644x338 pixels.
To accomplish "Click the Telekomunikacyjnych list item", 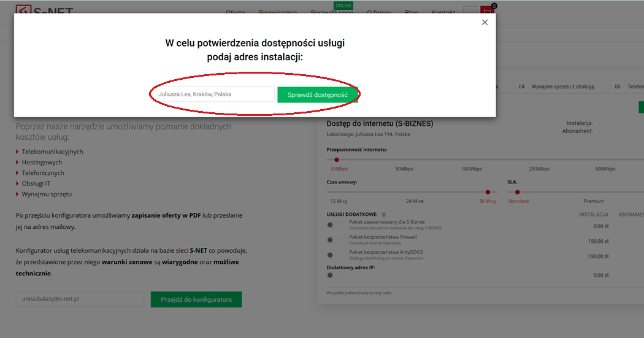I will (52, 152).
